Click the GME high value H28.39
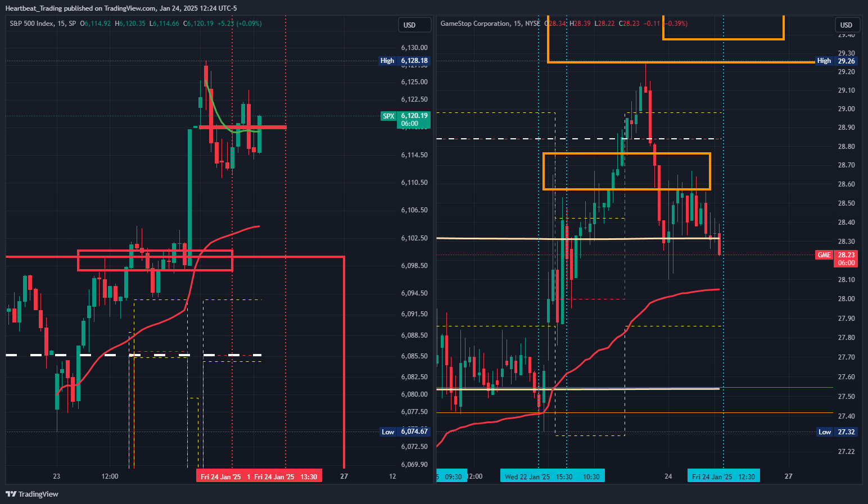 [x=580, y=24]
